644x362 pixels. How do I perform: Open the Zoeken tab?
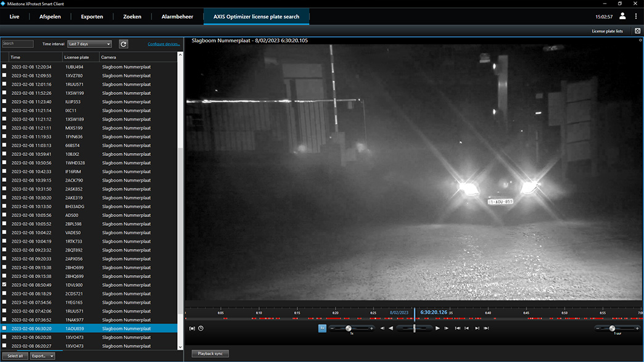pos(132,17)
